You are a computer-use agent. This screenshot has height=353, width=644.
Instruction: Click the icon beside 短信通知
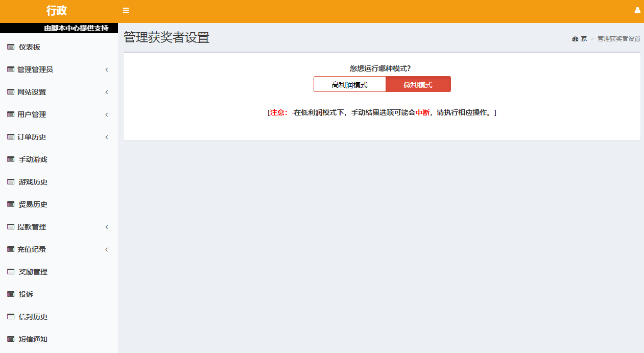[11, 339]
